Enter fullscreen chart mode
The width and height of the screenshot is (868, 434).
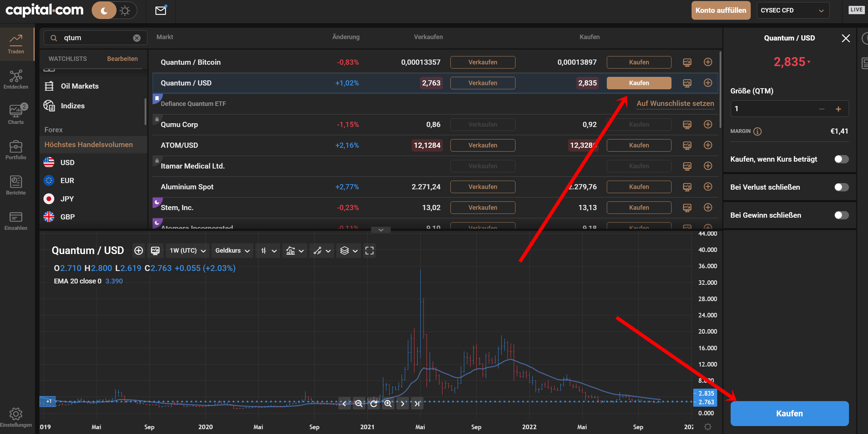coord(369,251)
